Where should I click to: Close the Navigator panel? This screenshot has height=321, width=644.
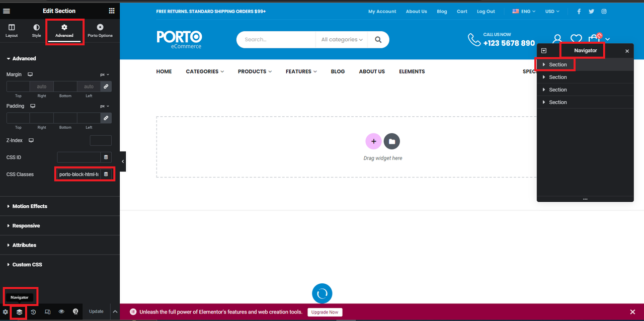pos(627,51)
